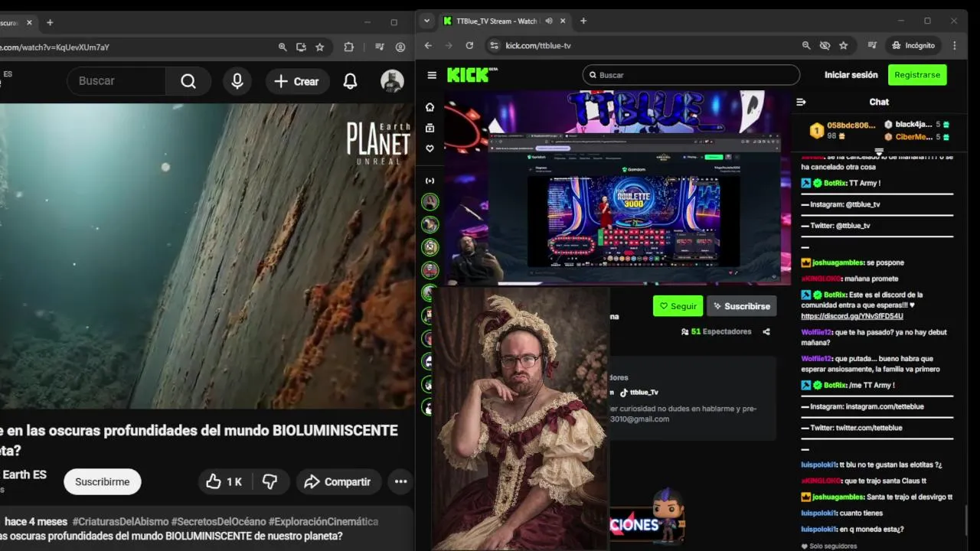This screenshot has height=551, width=980.
Task: Start YouTube voice search with microphone
Action: pos(237,81)
